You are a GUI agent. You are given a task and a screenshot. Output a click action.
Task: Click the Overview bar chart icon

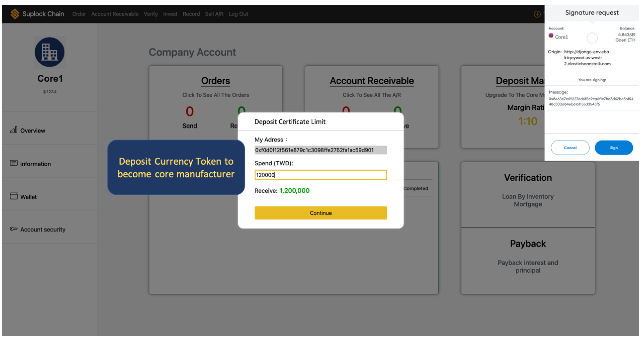tap(13, 130)
